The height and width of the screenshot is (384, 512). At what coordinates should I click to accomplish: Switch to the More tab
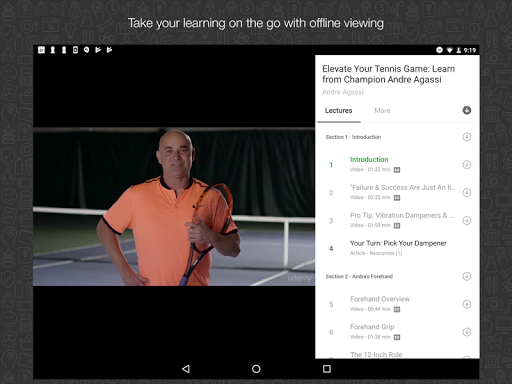[x=382, y=111]
